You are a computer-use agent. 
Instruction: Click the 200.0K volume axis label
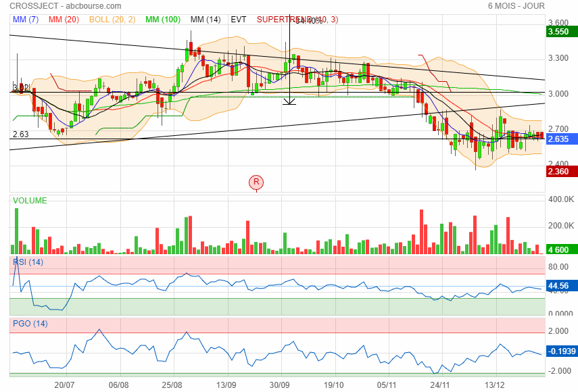[561, 226]
